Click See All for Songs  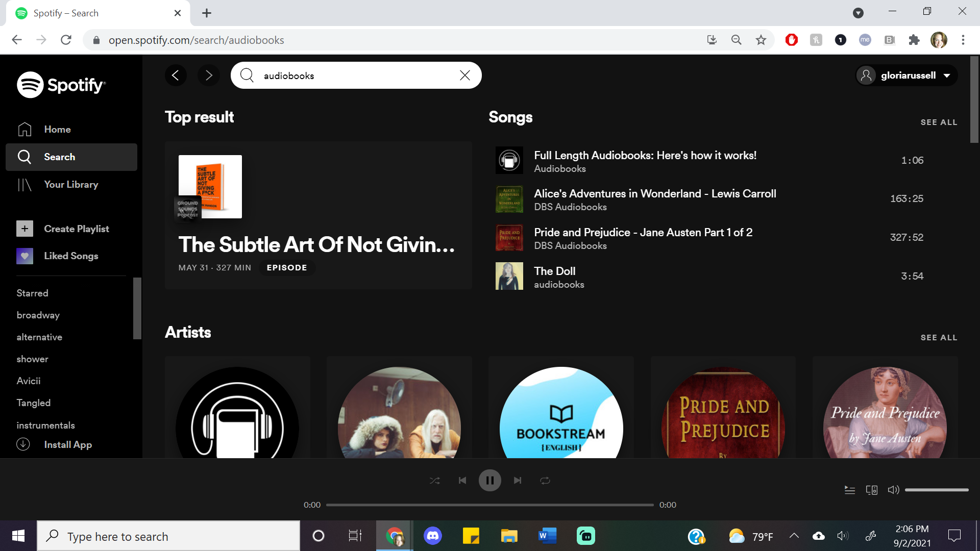[x=938, y=122]
